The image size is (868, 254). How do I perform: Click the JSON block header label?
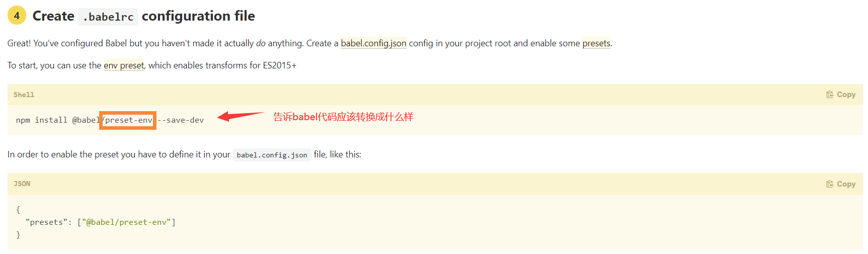tap(22, 184)
